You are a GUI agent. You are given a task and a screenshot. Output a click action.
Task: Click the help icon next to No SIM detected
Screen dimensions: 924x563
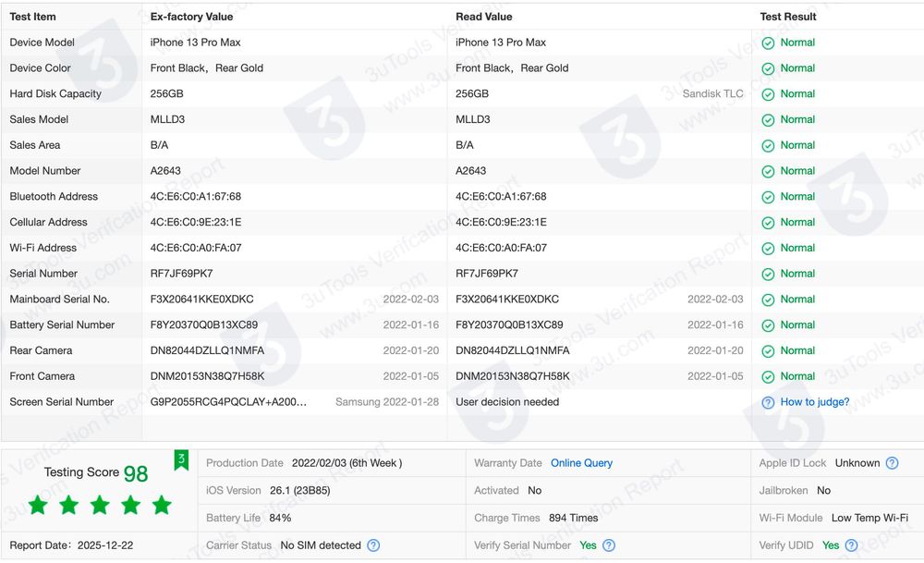pyautogui.click(x=373, y=545)
